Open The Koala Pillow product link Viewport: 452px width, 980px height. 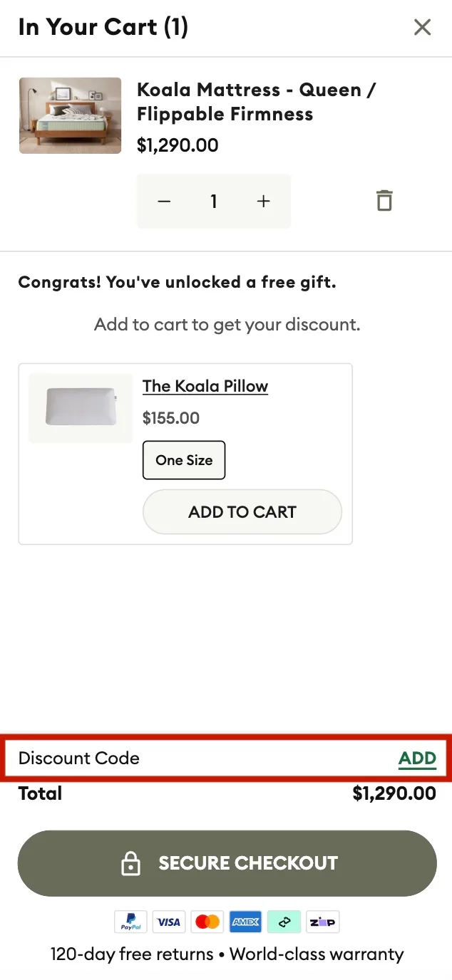click(x=205, y=385)
